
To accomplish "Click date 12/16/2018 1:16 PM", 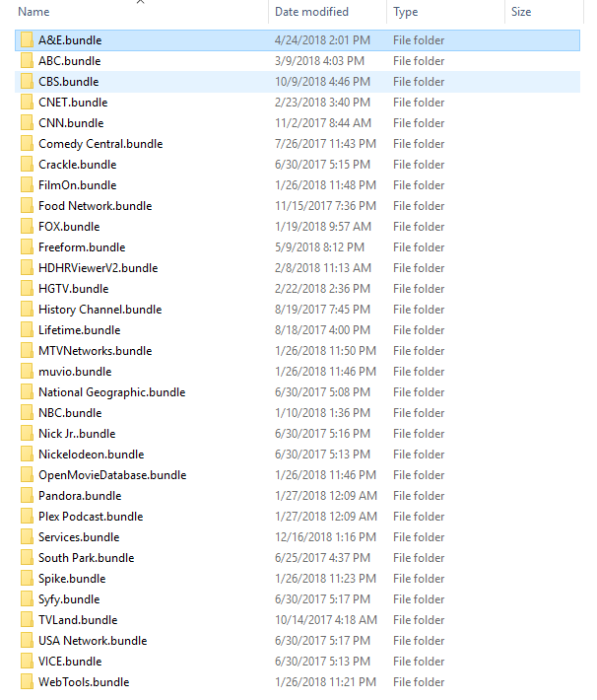I will click(325, 537).
